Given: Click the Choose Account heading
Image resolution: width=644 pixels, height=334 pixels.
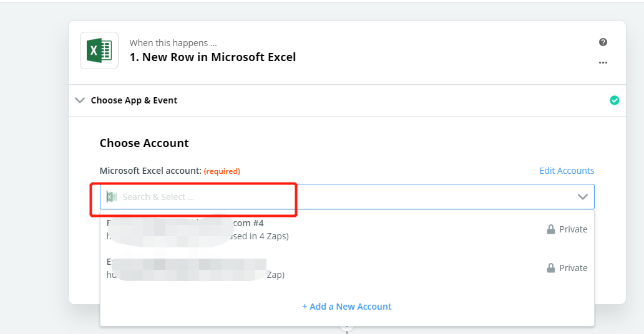Looking at the screenshot, I should click(x=144, y=143).
